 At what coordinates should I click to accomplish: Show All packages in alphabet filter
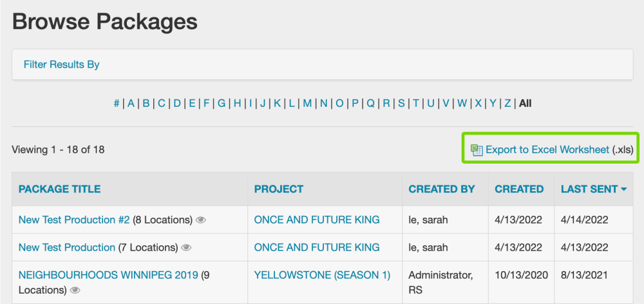point(525,103)
